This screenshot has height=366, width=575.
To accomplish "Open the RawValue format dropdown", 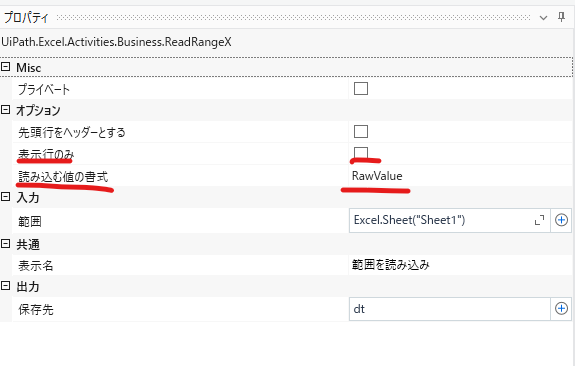I will click(x=460, y=176).
